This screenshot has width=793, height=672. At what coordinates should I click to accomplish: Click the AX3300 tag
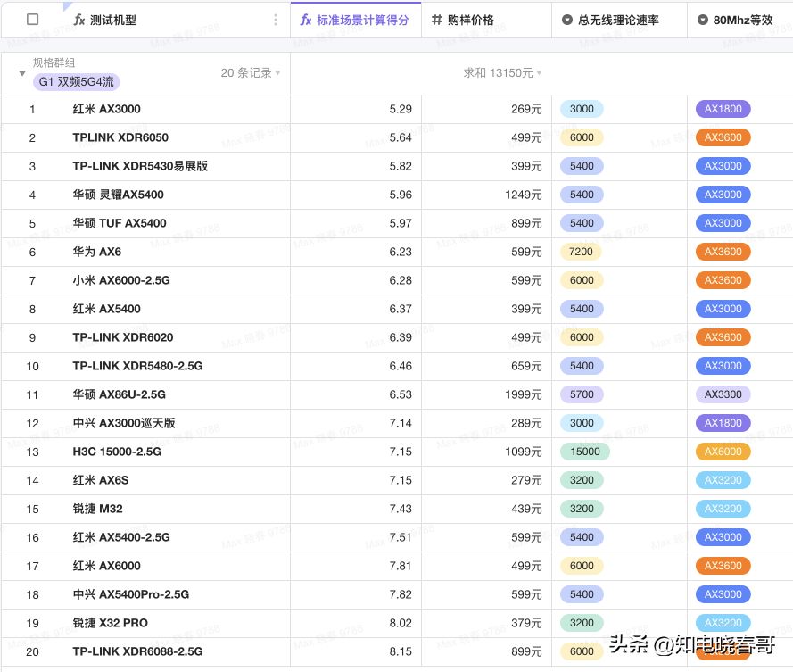(723, 394)
